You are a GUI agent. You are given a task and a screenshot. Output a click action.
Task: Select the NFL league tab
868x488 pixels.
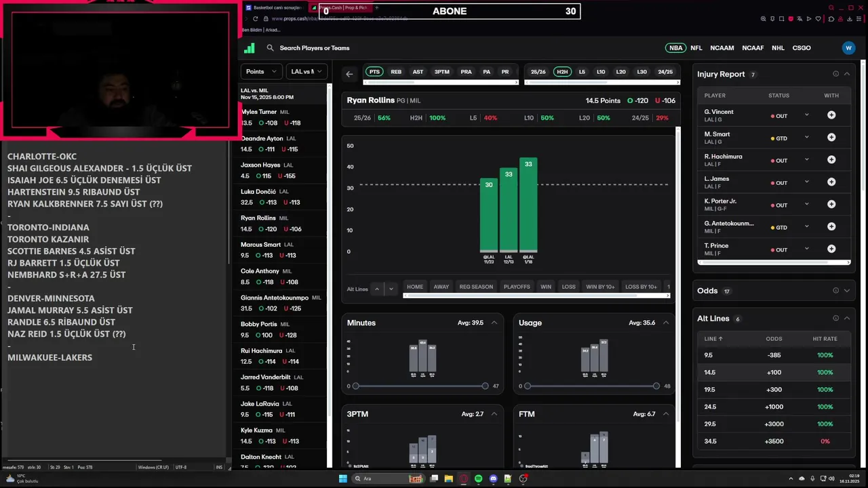[696, 48]
